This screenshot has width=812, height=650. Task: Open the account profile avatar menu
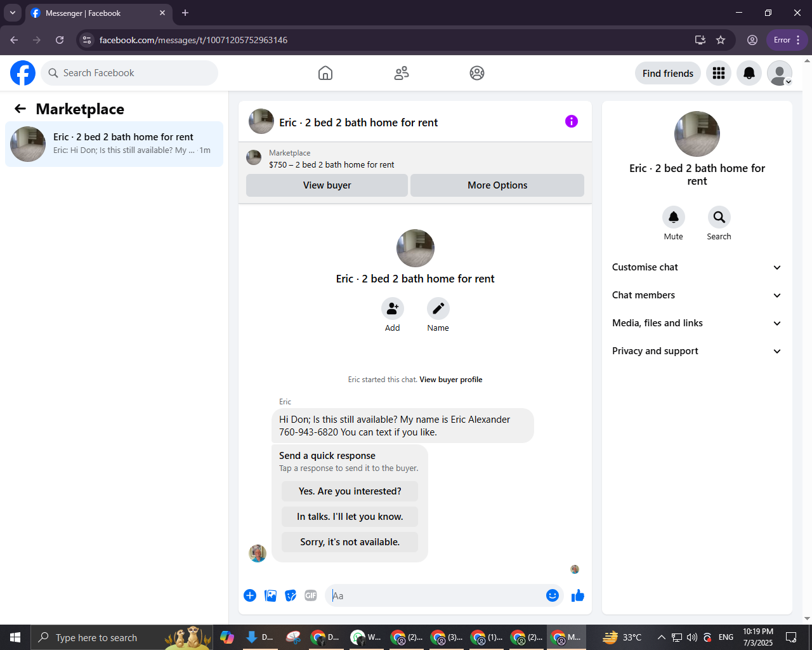tap(780, 73)
